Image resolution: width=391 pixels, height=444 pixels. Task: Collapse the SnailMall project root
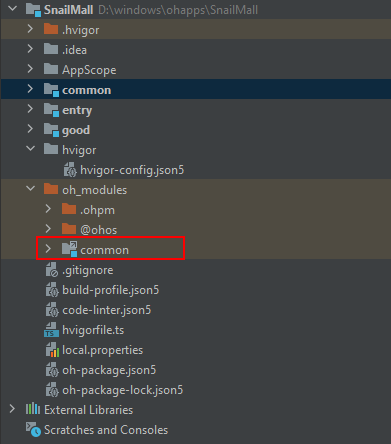click(13, 8)
